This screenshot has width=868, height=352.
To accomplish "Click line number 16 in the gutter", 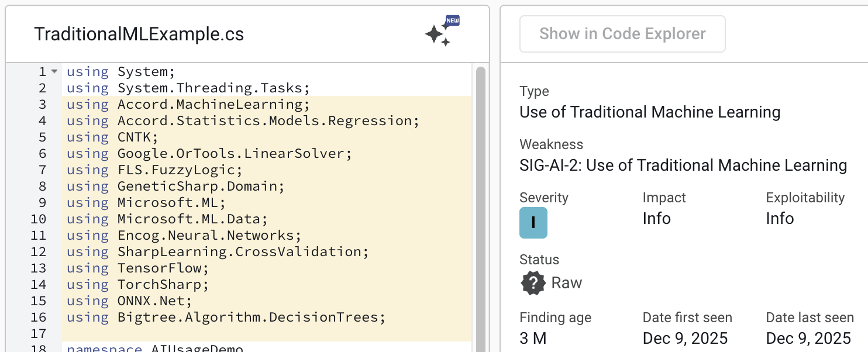I will pyautogui.click(x=38, y=318).
